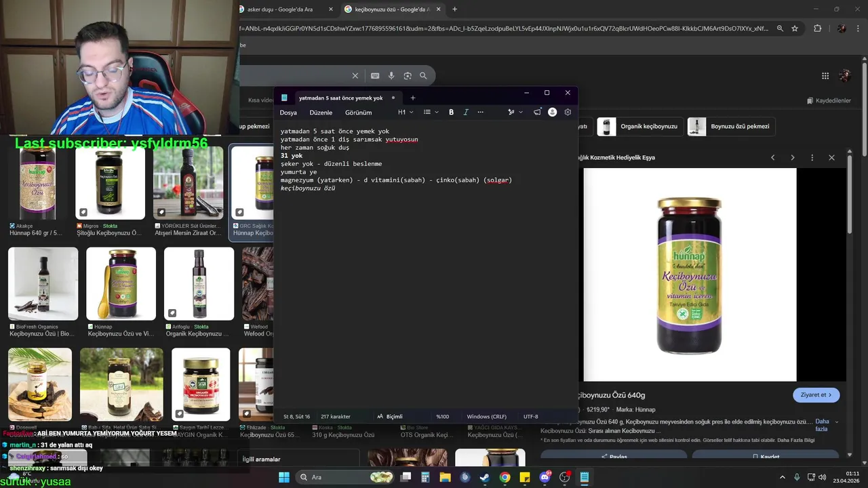Expand 'Daha fazla' product description
This screenshot has height=488, width=868.
[822, 425]
